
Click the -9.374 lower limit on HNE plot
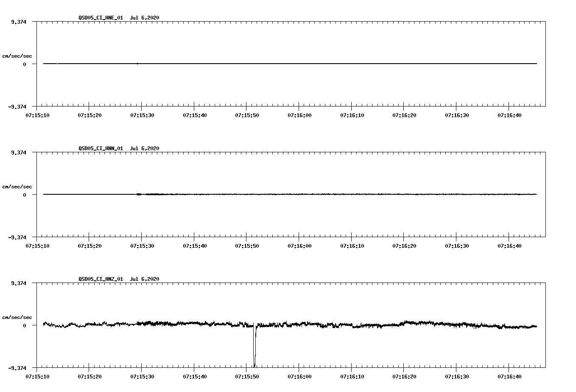point(17,106)
